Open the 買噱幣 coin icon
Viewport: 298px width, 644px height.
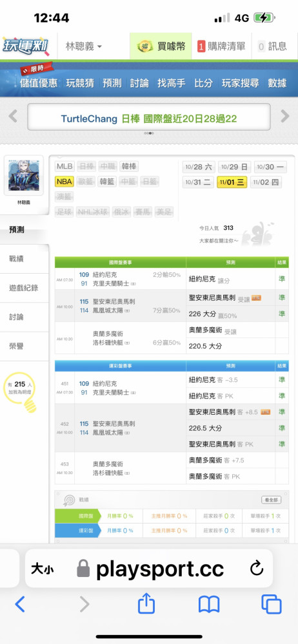click(145, 46)
